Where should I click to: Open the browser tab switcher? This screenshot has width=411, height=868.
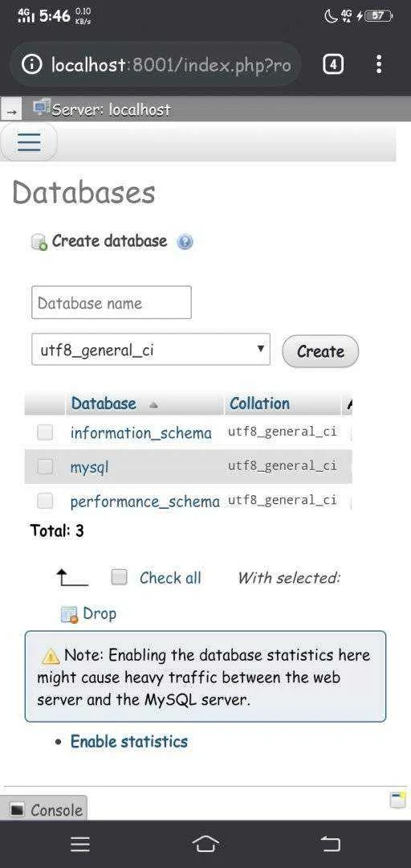click(x=332, y=65)
